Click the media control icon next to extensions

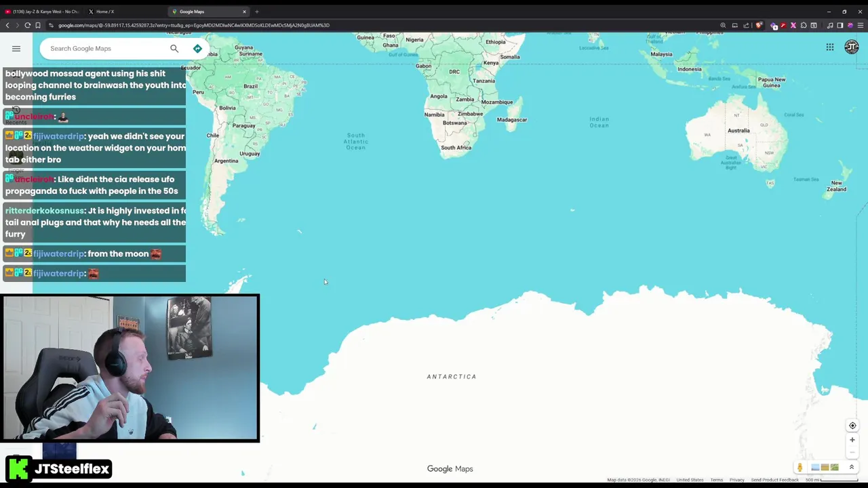(x=814, y=25)
